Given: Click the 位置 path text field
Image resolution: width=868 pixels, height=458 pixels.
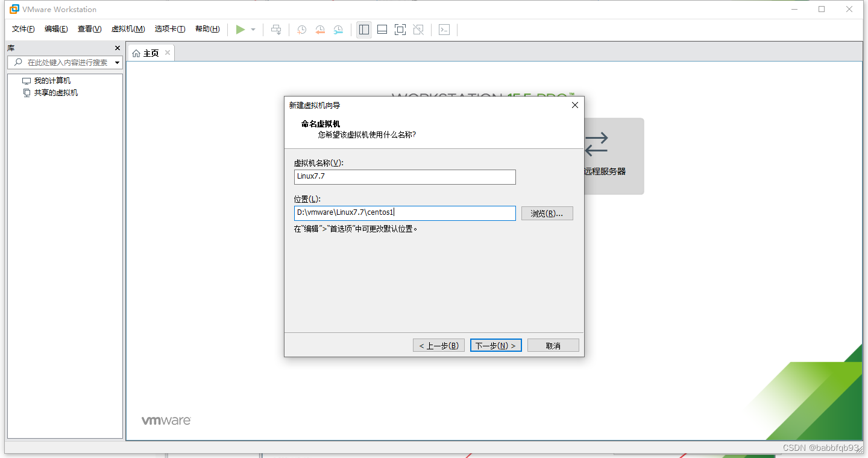Looking at the screenshot, I should pyautogui.click(x=405, y=213).
